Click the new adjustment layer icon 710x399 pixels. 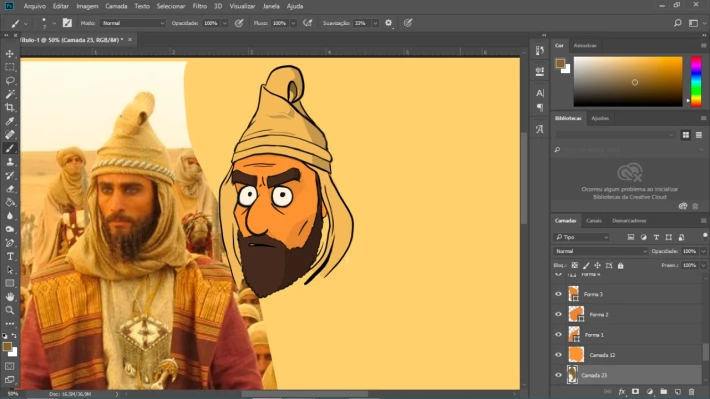coord(650,391)
